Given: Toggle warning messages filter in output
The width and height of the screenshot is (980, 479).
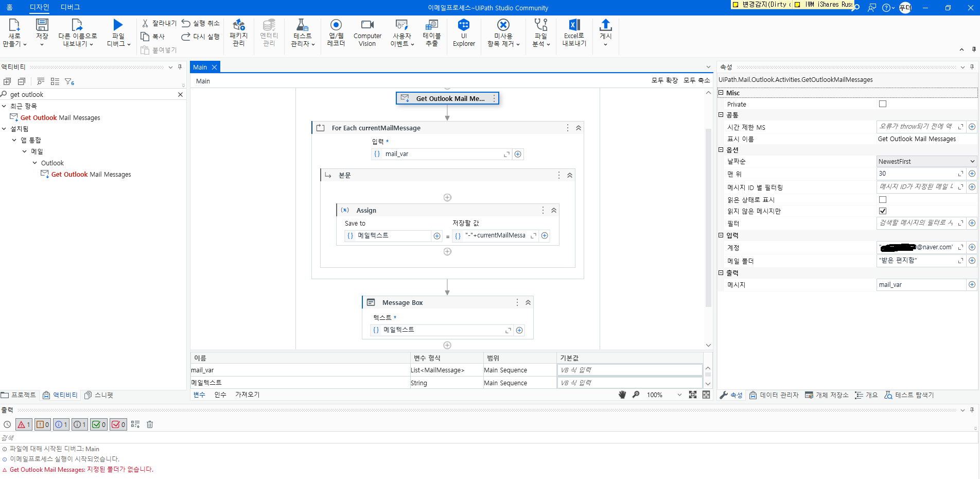Looking at the screenshot, I should click(x=43, y=424).
